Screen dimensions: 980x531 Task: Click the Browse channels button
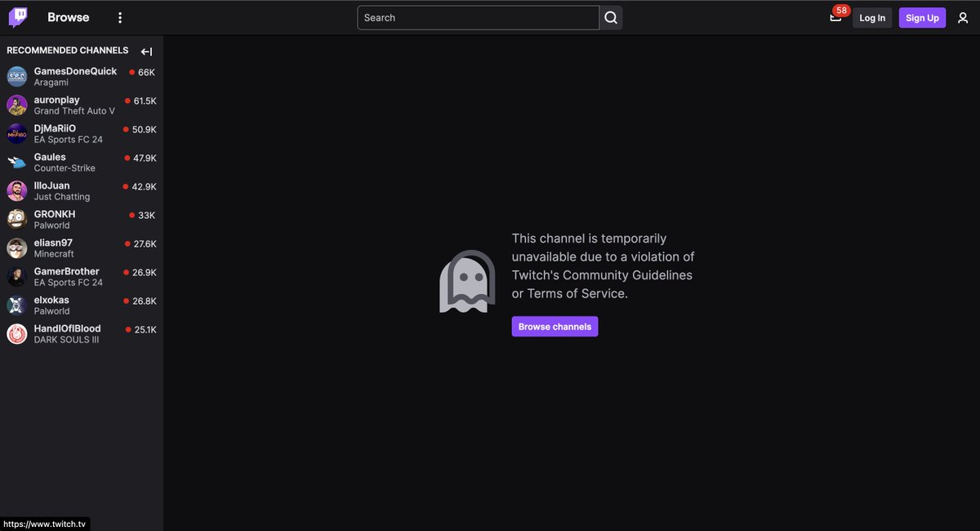555,327
